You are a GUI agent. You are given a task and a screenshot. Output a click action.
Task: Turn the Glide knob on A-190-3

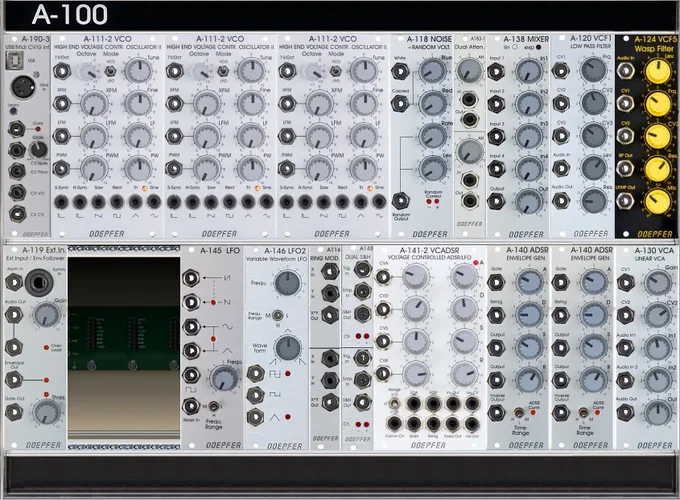38,150
